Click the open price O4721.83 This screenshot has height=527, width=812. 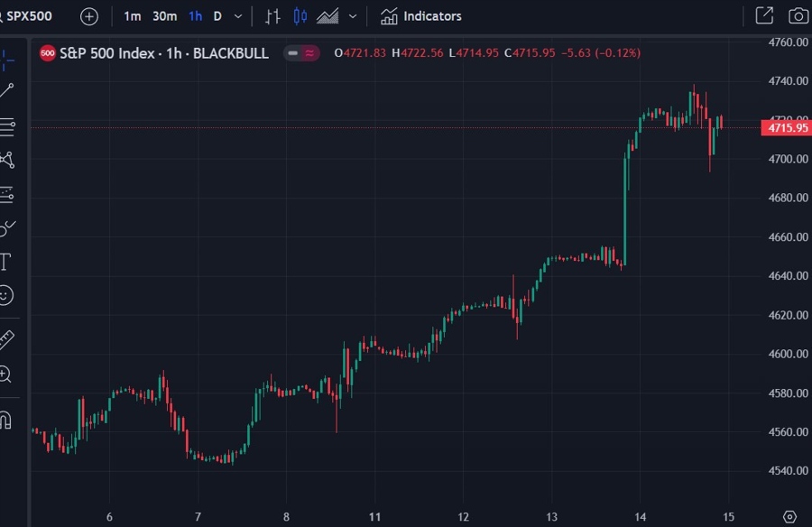360,53
